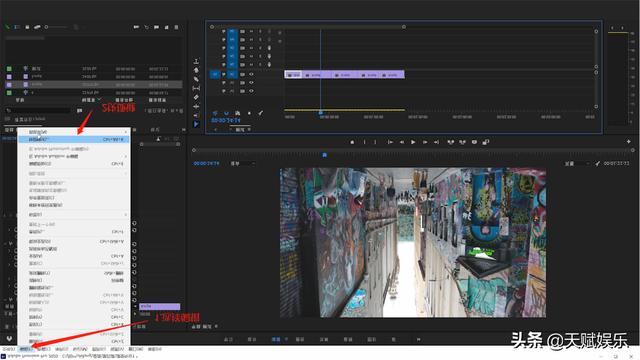Click the timeline Add Marker icon

249,113
